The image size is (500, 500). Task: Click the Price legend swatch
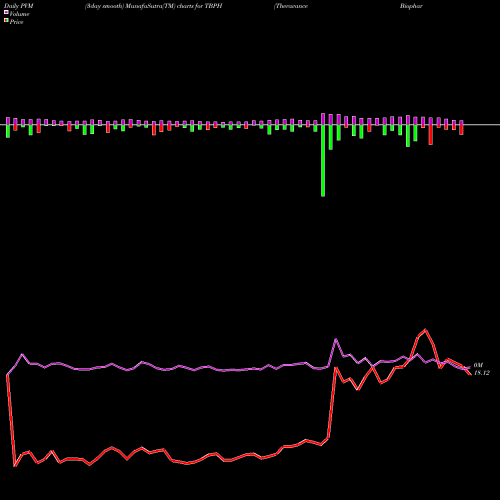pyautogui.click(x=6, y=21)
